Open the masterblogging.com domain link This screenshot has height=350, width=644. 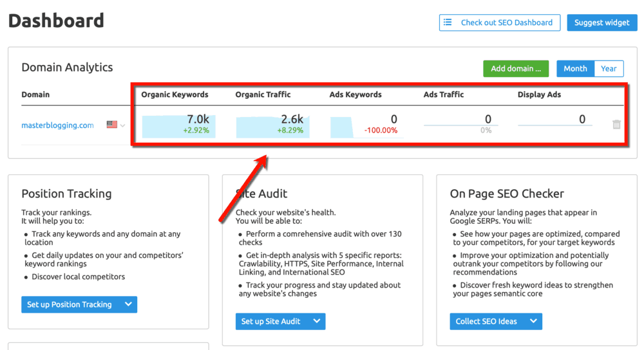pyautogui.click(x=57, y=125)
